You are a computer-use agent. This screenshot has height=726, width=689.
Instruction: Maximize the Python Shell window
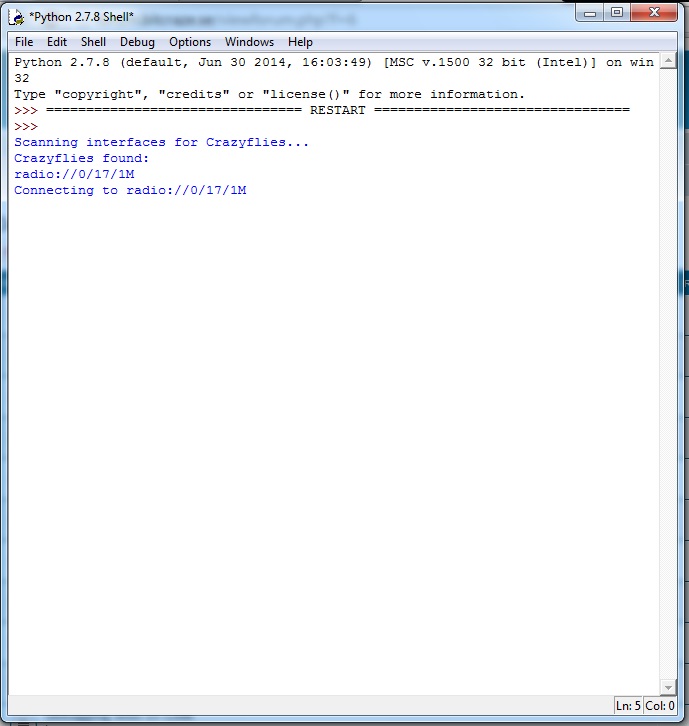click(617, 13)
